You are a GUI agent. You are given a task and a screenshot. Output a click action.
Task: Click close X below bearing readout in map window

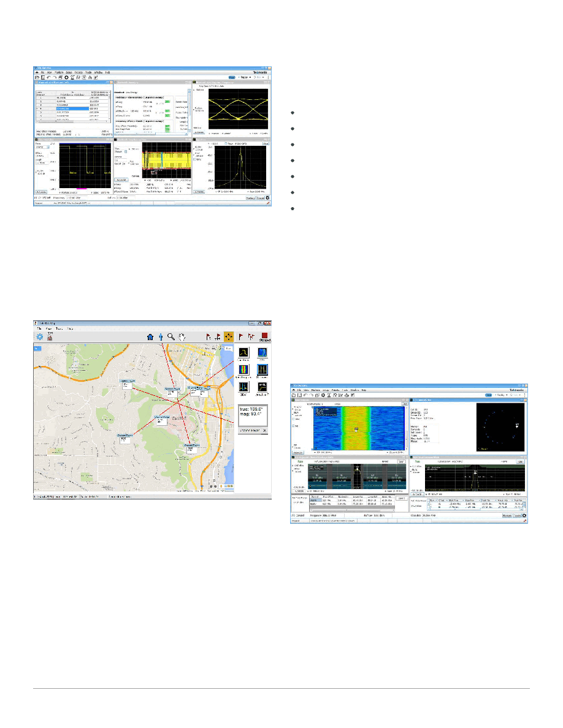pos(265,431)
